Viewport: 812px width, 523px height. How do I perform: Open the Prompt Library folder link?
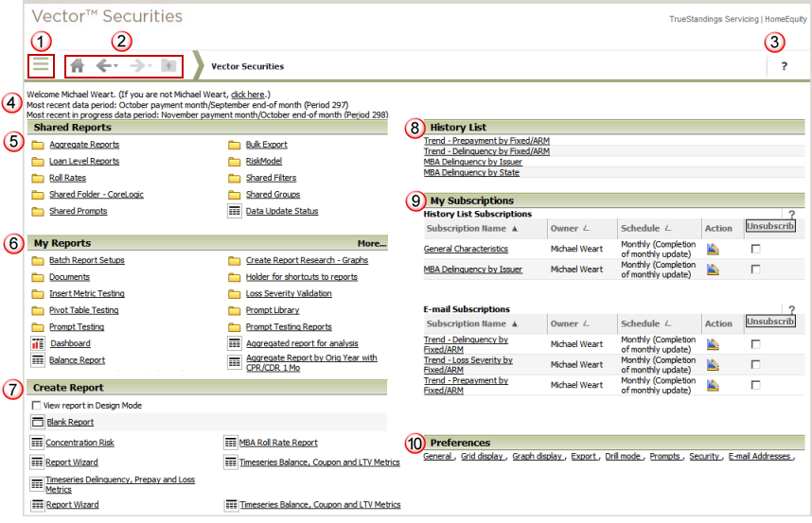point(273,310)
